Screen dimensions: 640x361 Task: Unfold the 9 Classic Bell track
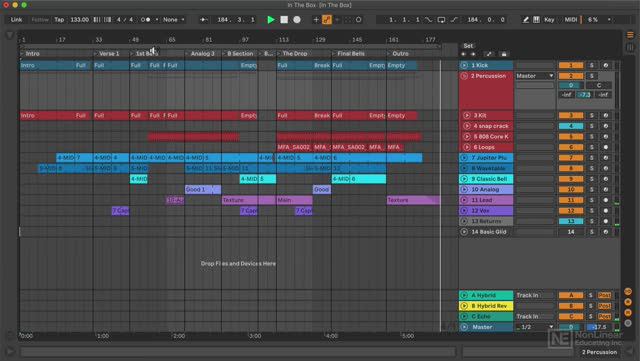pyautogui.click(x=464, y=179)
